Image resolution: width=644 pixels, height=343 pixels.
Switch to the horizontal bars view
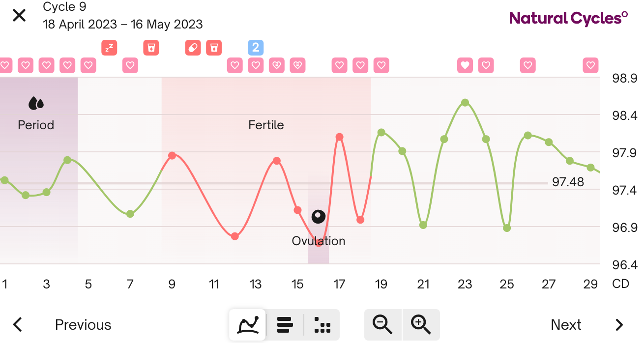coord(285,325)
